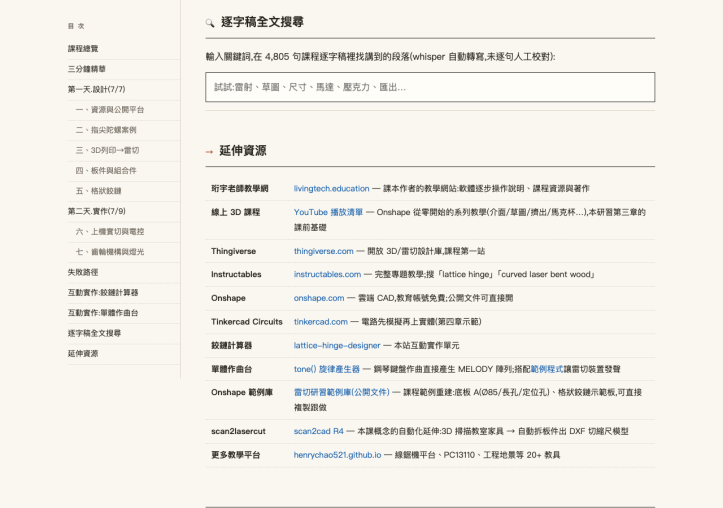Screen dimensions: 723x508
Task: Visit henrychao521.github.io link
Action: [338, 455]
